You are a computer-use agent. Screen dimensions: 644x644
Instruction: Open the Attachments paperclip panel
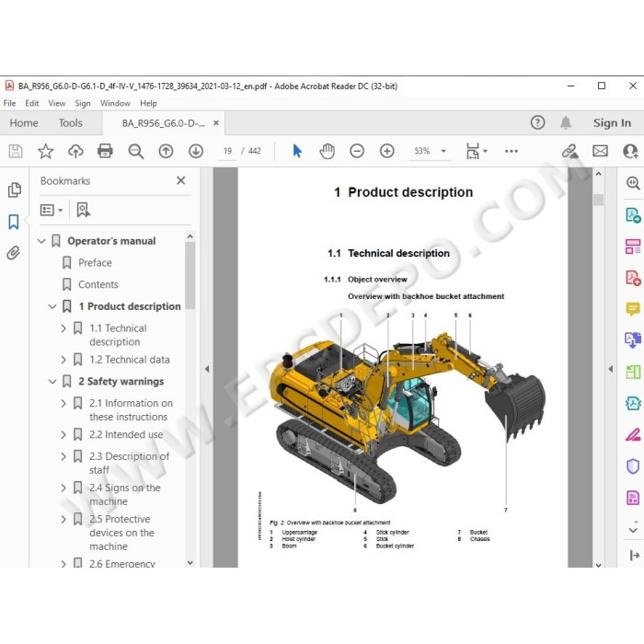point(13,253)
